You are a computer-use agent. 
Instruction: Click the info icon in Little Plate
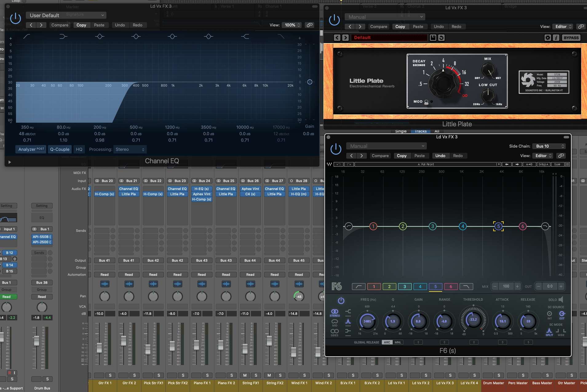tap(556, 38)
